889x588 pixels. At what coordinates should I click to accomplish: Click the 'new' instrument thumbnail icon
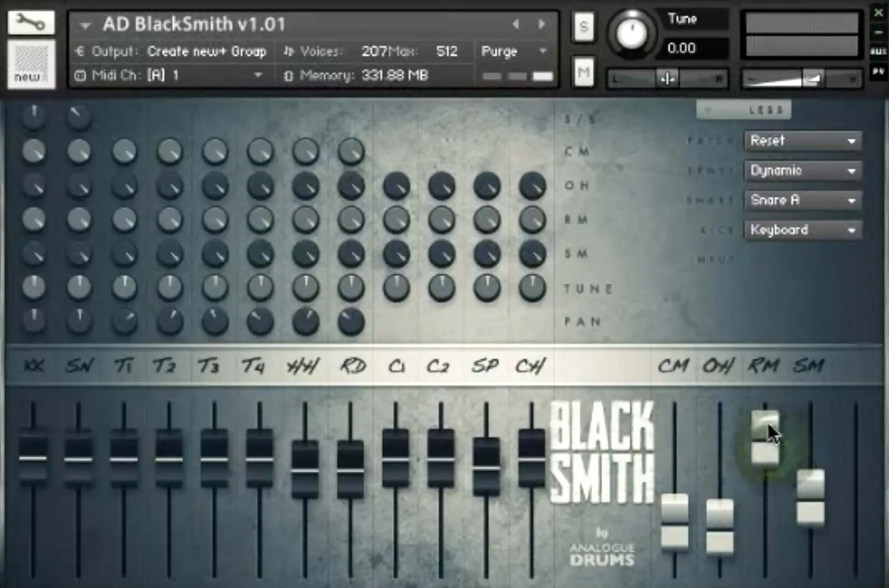[31, 64]
